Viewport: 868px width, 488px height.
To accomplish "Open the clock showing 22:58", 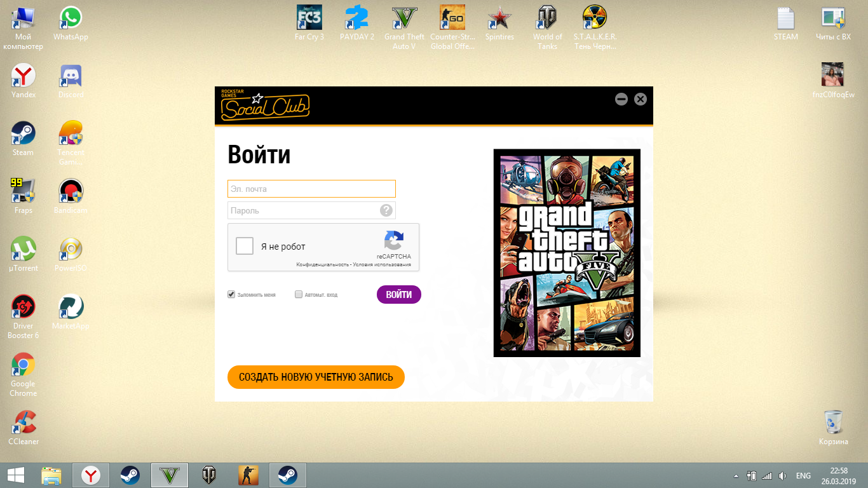I will 839,475.
